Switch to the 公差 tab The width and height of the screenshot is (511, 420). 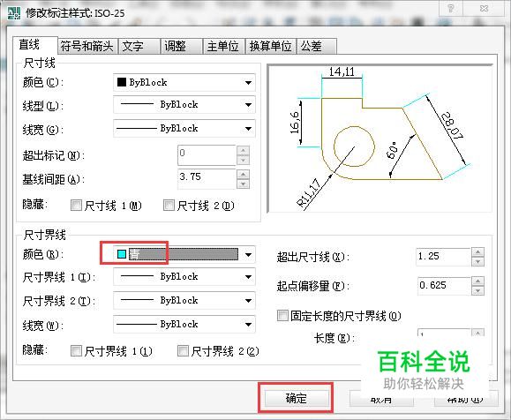tap(317, 46)
